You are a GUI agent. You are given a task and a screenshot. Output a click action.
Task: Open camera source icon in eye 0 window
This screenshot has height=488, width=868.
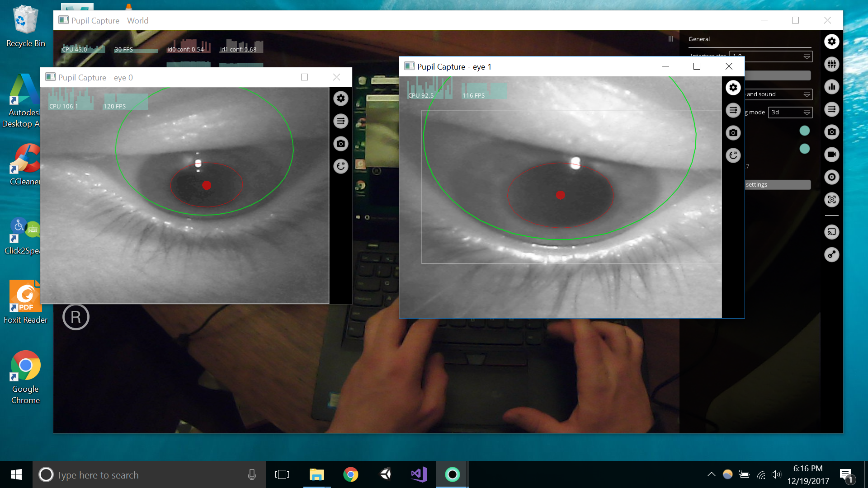coord(341,144)
